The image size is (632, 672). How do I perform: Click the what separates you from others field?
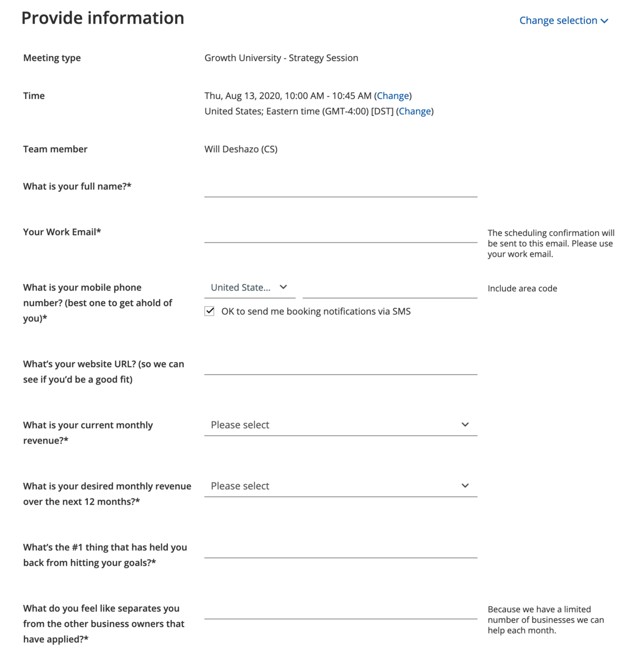[x=340, y=609]
